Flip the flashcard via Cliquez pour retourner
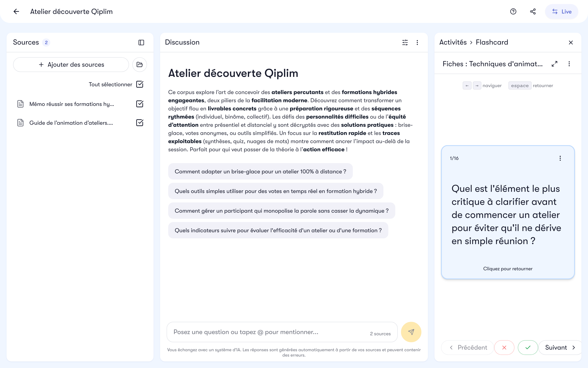This screenshot has width=588, height=368. pos(508,269)
